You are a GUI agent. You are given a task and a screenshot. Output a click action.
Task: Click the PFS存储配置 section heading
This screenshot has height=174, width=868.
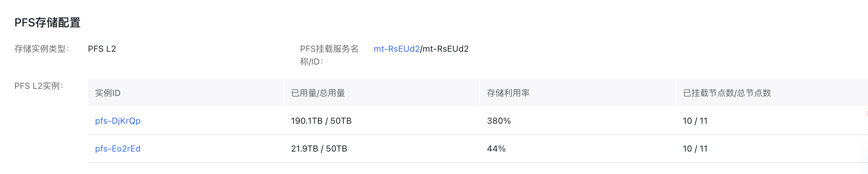tap(47, 23)
